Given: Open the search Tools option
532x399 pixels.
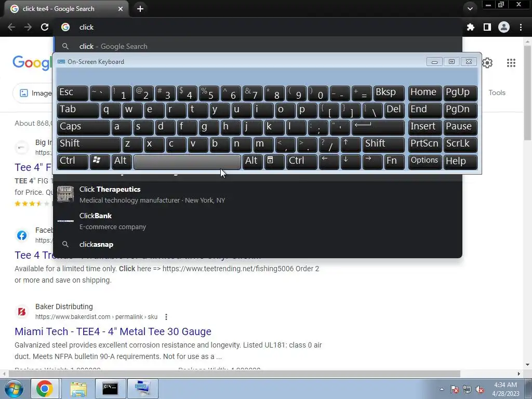Looking at the screenshot, I should pos(497,92).
